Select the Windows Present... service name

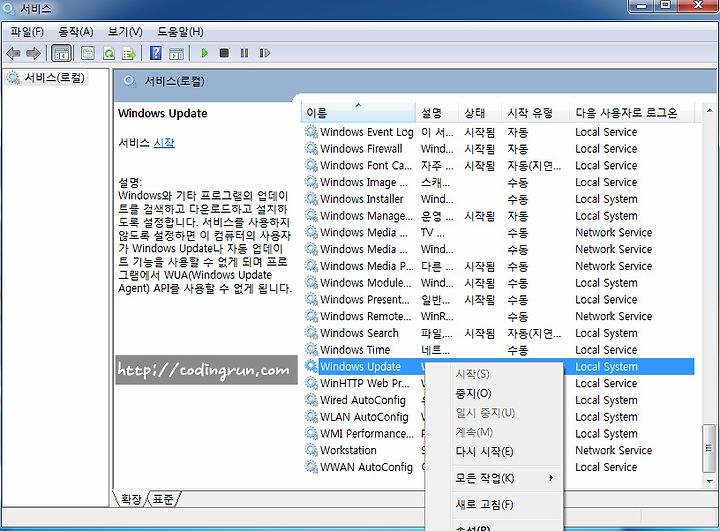click(x=365, y=299)
